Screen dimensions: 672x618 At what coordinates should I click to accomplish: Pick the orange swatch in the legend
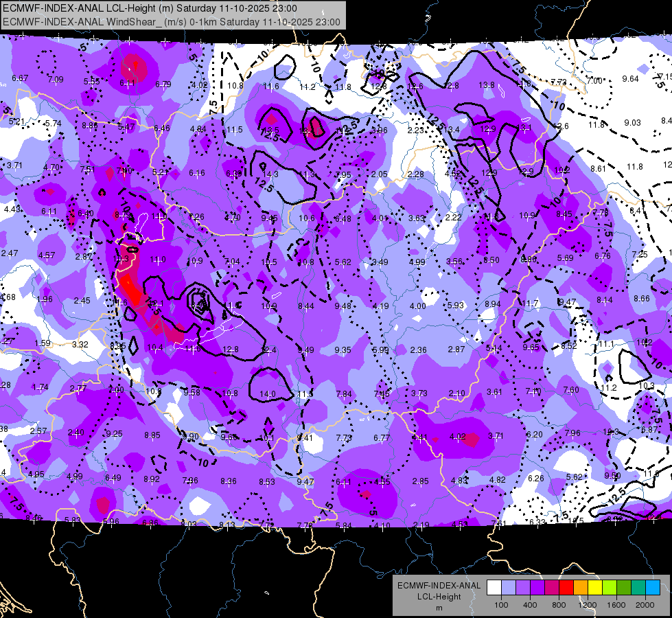coord(580,588)
